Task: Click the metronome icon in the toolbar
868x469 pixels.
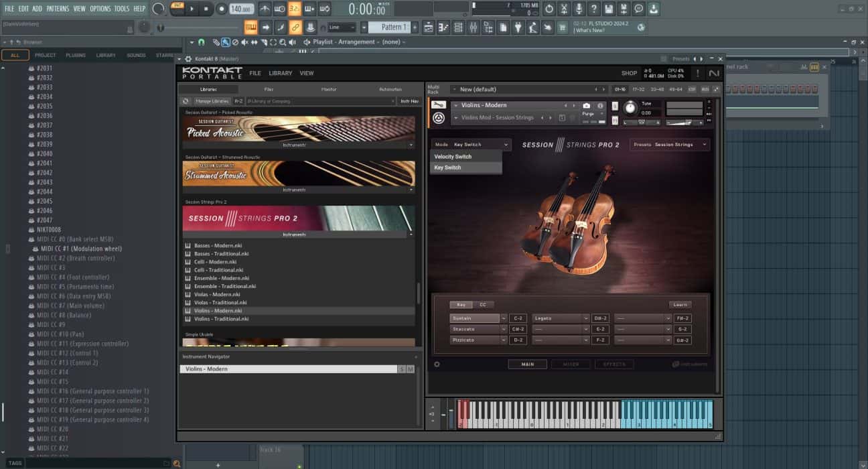Action: coord(265,9)
